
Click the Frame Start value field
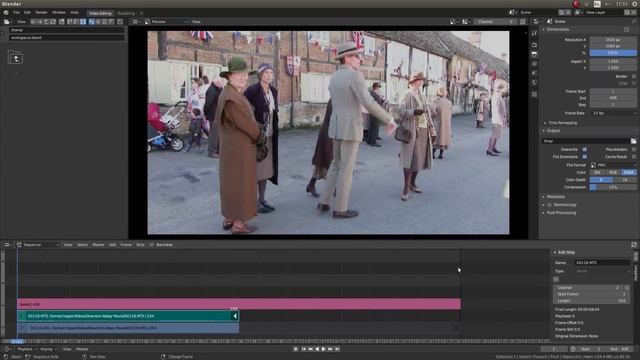tap(613, 91)
